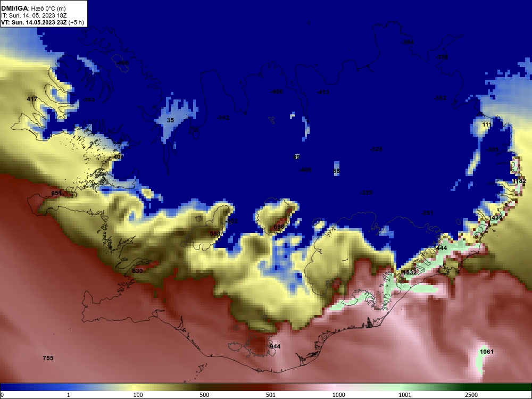Image resolution: width=532 pixels, height=399 pixels.
Task: Click the '944' value on the map
Action: click(275, 346)
